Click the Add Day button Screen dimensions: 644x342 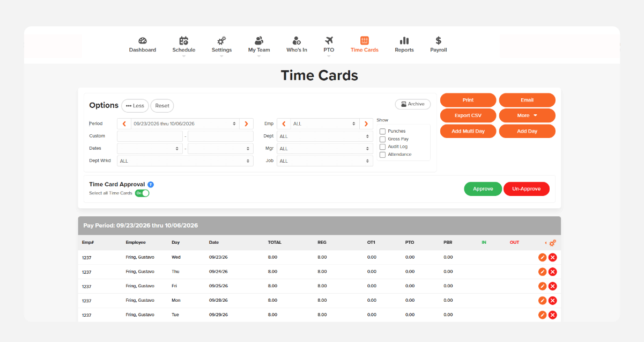pyautogui.click(x=527, y=131)
